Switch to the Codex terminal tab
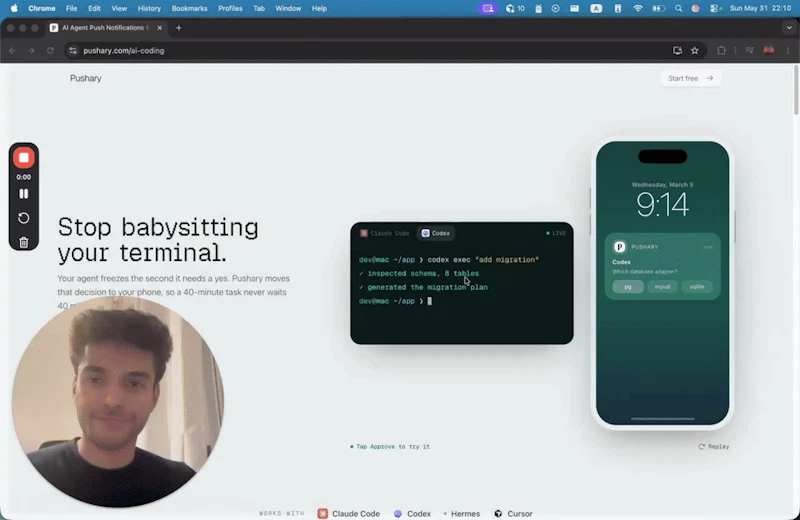The width and height of the screenshot is (800, 520). (436, 233)
